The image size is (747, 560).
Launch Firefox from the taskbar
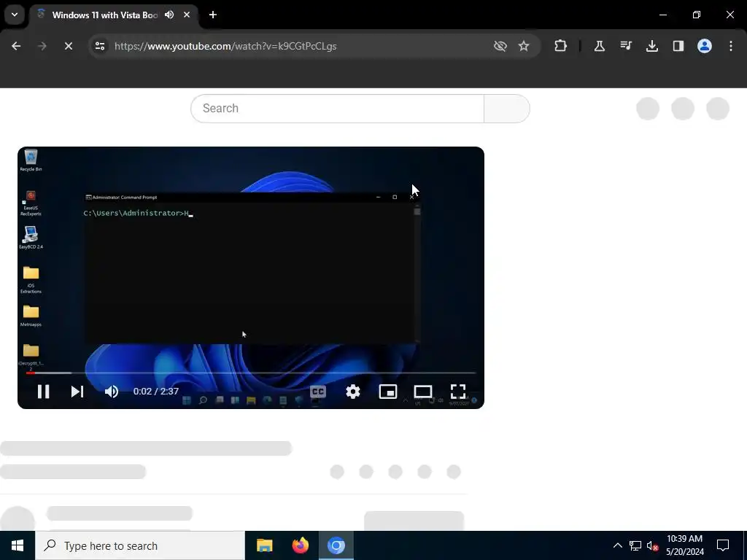(x=300, y=545)
